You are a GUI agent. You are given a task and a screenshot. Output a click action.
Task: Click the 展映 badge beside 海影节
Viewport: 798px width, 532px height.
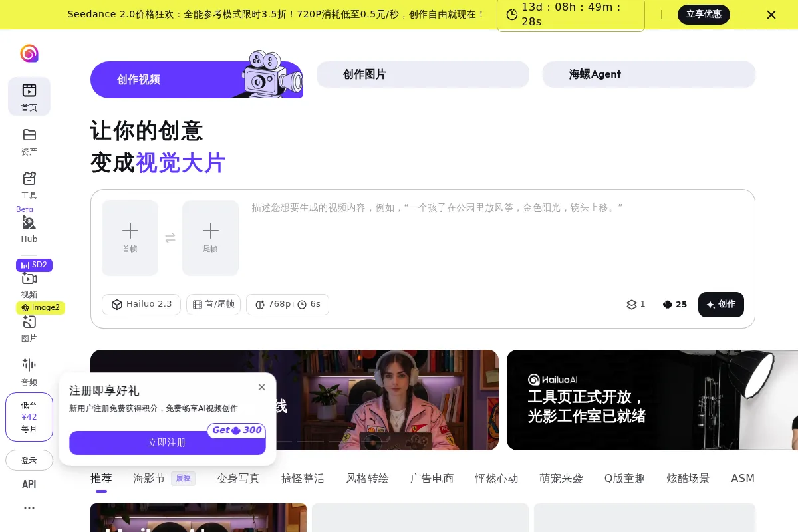183,479
